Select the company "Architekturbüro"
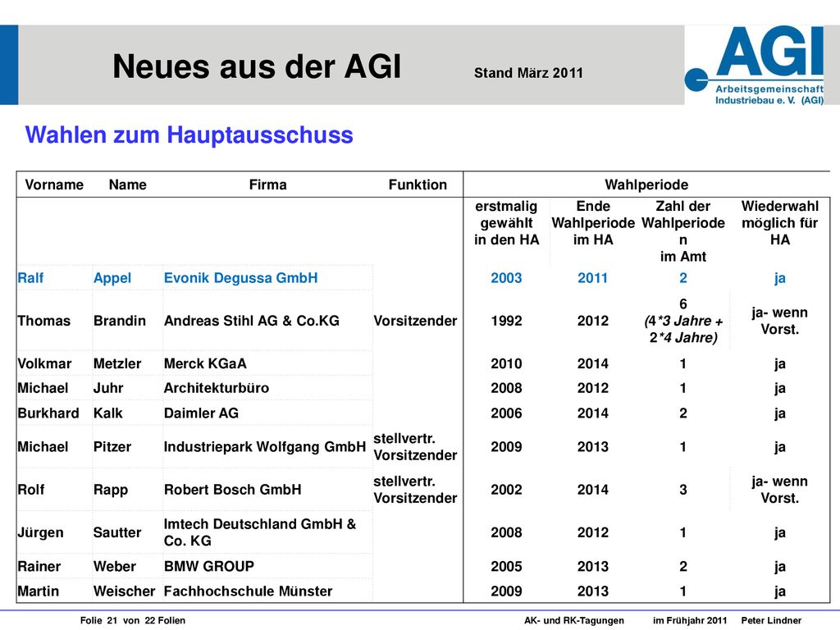 [x=217, y=388]
